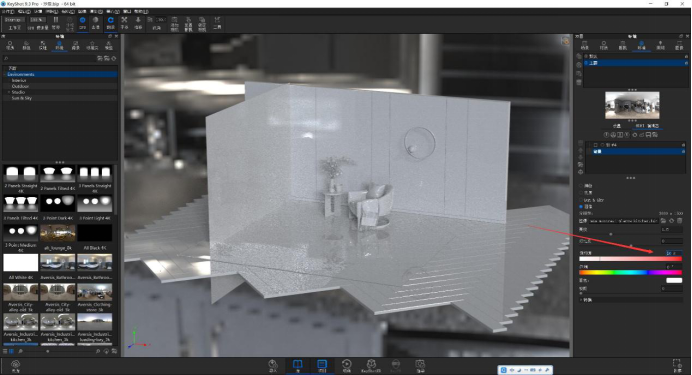
Task: Click the rainbow hue slider bar
Action: click(x=631, y=273)
